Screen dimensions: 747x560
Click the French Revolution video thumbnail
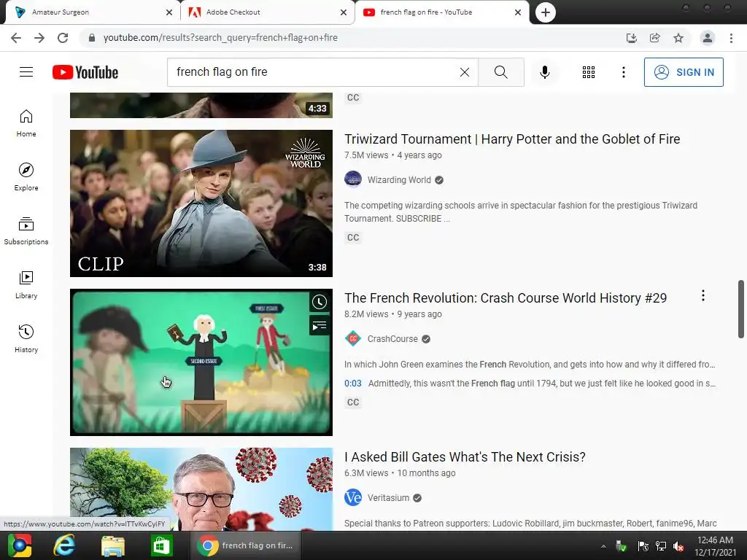point(201,362)
